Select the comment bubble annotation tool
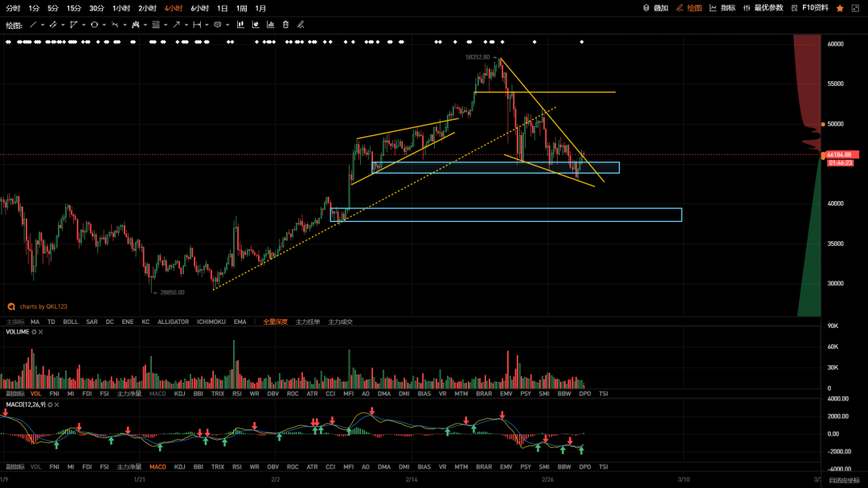 click(x=218, y=25)
